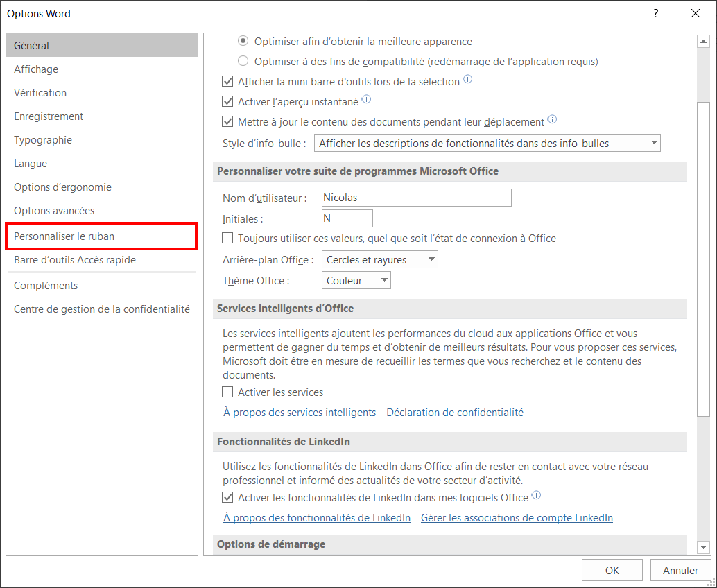Open Personnaliser le ruban category
Viewport: 717px width, 588px height.
pos(101,236)
